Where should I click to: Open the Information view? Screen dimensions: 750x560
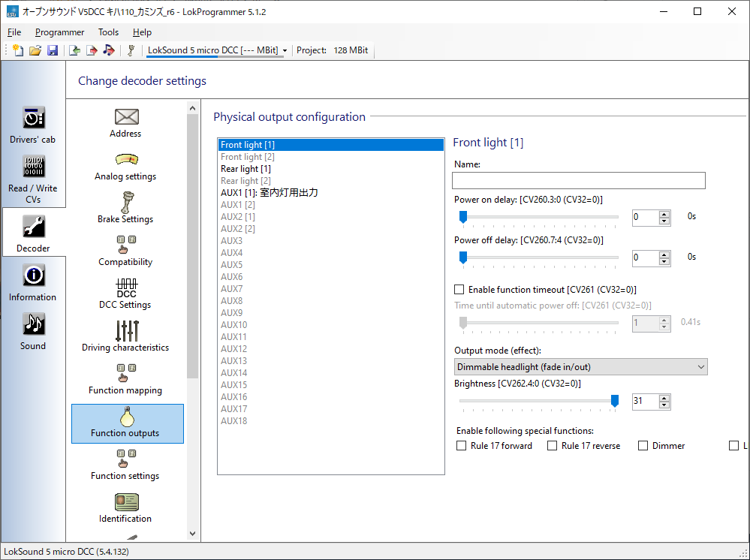click(33, 283)
